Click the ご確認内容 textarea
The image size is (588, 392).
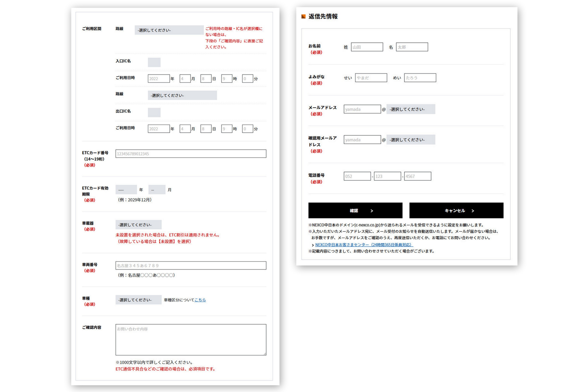pyautogui.click(x=191, y=340)
